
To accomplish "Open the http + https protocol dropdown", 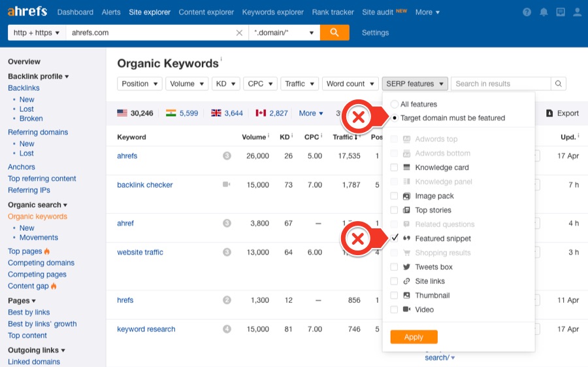I will [x=37, y=33].
